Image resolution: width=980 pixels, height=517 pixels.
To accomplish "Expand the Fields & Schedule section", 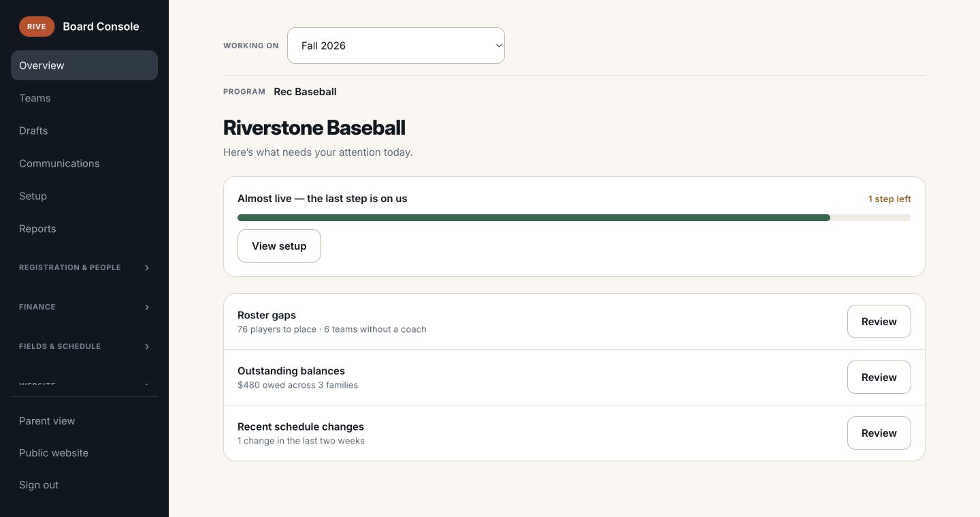I will pos(84,346).
